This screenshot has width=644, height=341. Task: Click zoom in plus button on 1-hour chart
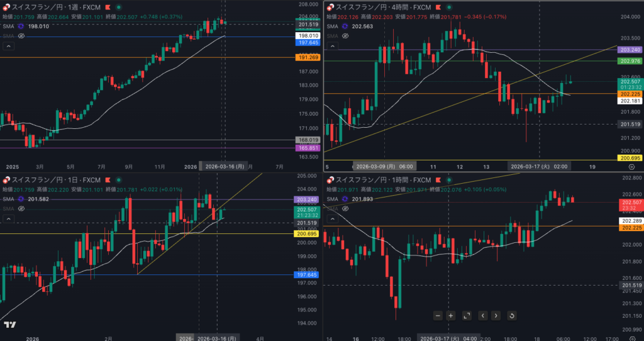(x=451, y=315)
